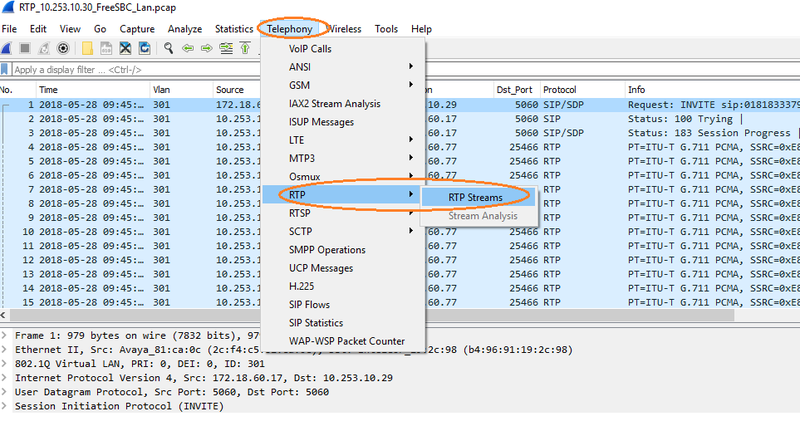Image resolution: width=800 pixels, height=426 pixels.
Task: Go to next packet green right arrow
Action: click(x=207, y=48)
